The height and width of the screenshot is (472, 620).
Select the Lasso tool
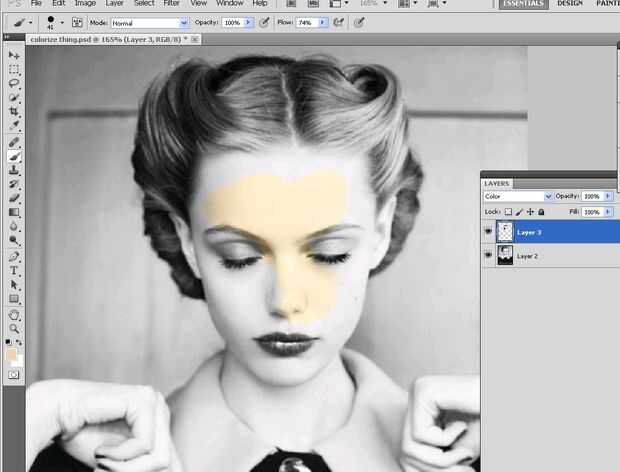(x=14, y=84)
